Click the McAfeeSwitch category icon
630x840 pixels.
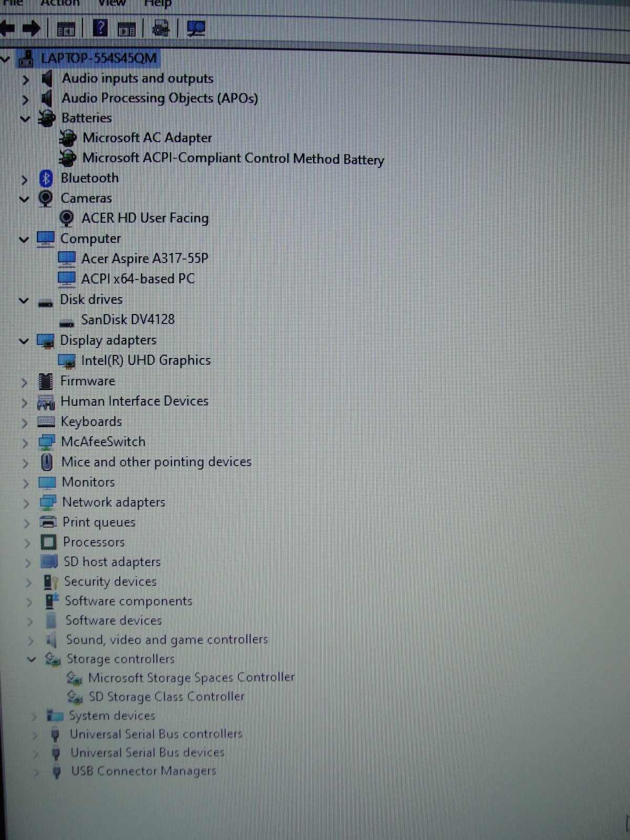point(47,442)
